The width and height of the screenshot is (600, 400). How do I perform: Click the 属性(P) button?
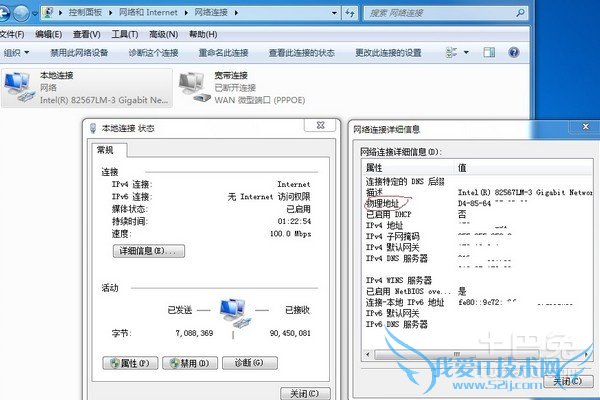130,363
